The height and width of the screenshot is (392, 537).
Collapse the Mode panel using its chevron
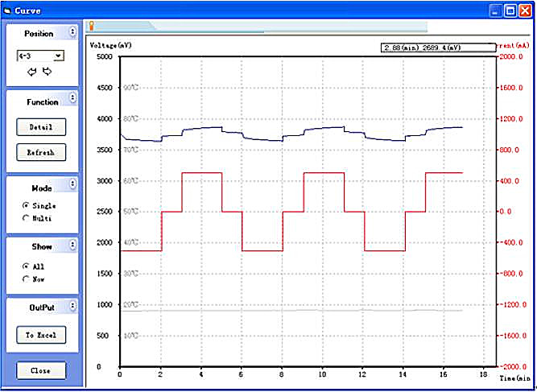[x=72, y=184]
